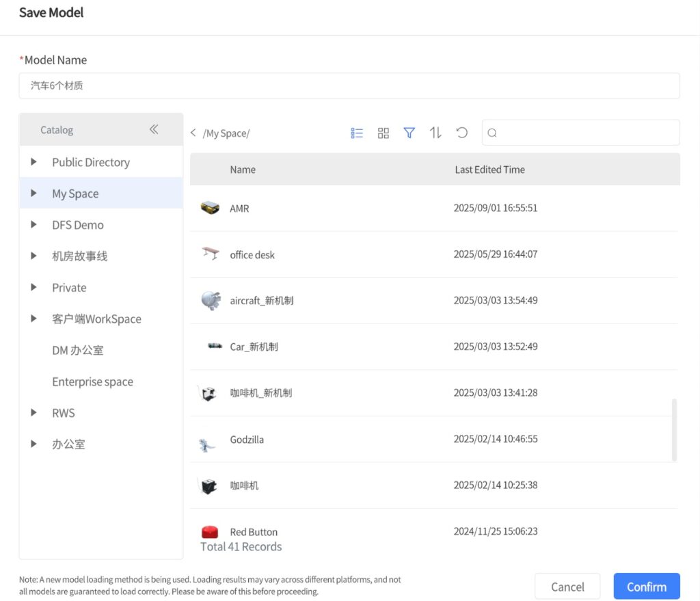Click the search magnifier icon
The height and width of the screenshot is (601, 700).
[x=492, y=133]
